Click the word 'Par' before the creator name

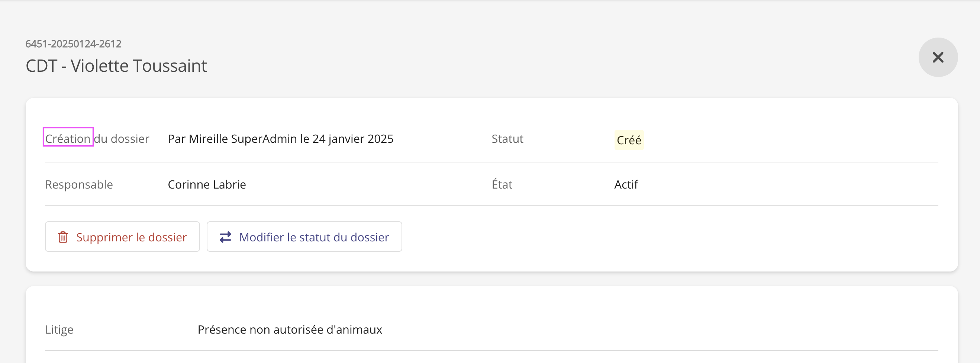point(177,138)
